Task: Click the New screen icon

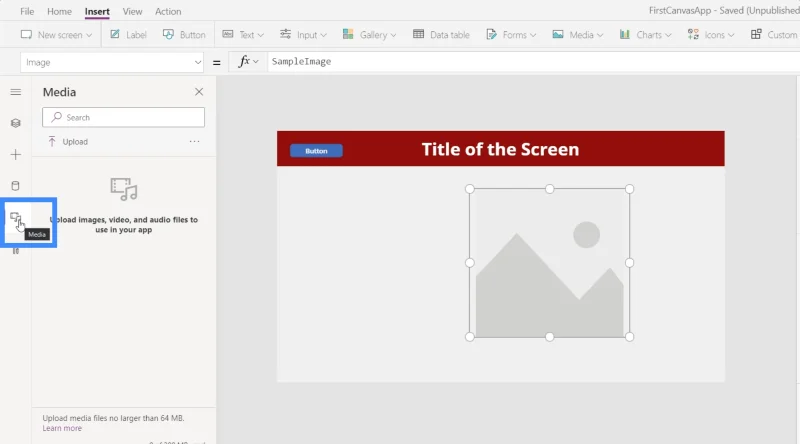Action: (x=26, y=34)
